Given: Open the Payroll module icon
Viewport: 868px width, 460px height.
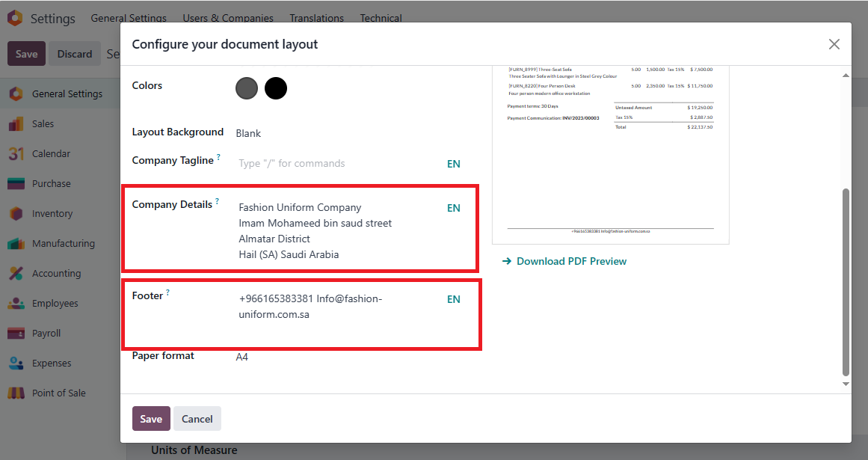Looking at the screenshot, I should [x=16, y=334].
